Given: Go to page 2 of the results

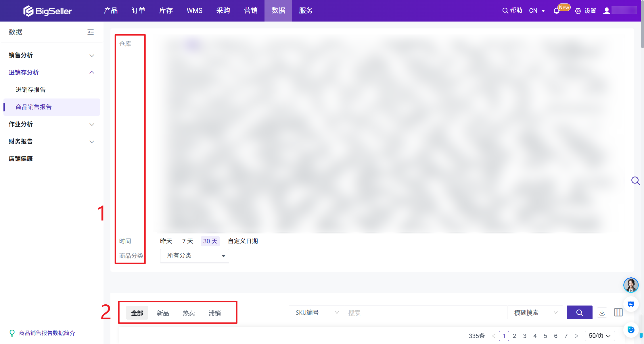Looking at the screenshot, I should coord(514,336).
